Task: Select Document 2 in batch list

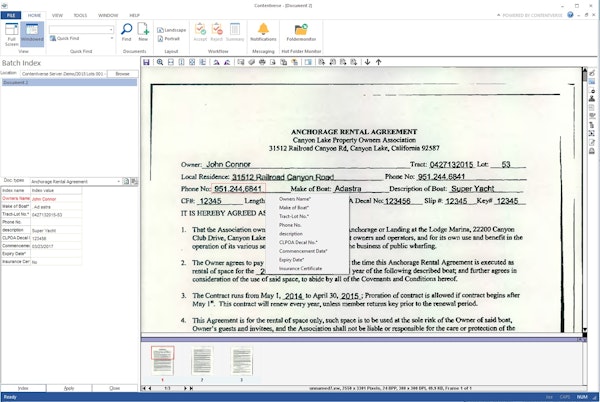Action: pyautogui.click(x=69, y=82)
